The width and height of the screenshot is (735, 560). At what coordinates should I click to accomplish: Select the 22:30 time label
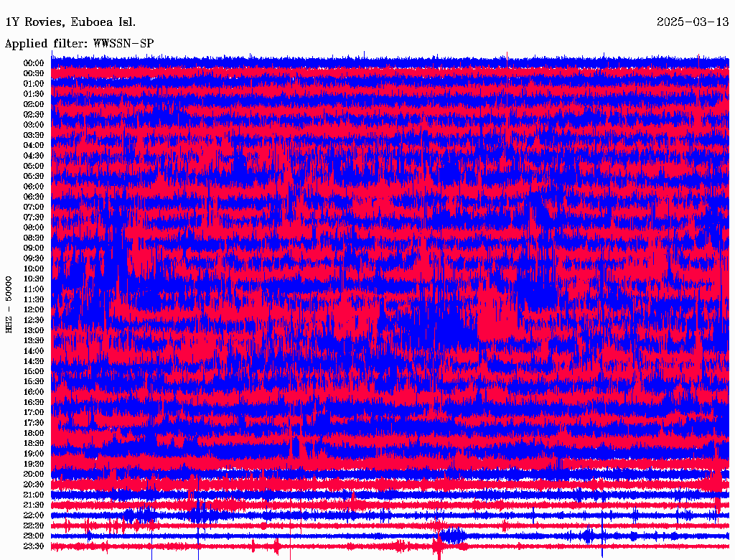coord(34,526)
